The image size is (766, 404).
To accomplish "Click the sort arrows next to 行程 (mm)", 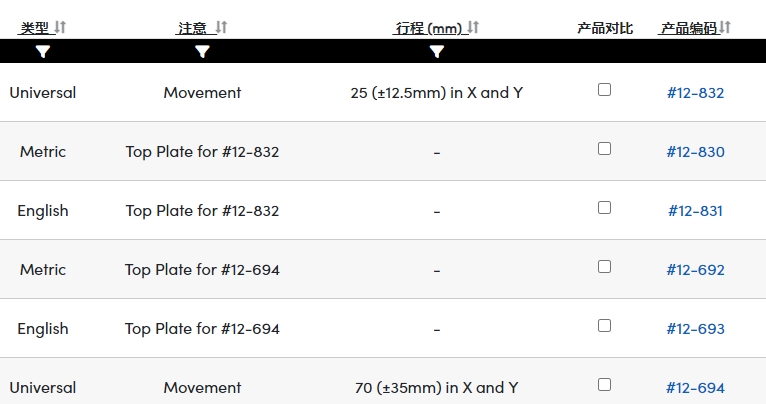I will coord(473,27).
